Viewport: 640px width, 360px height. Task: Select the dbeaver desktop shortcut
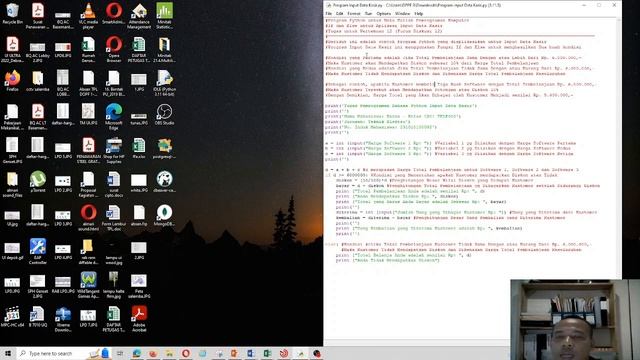point(164,182)
